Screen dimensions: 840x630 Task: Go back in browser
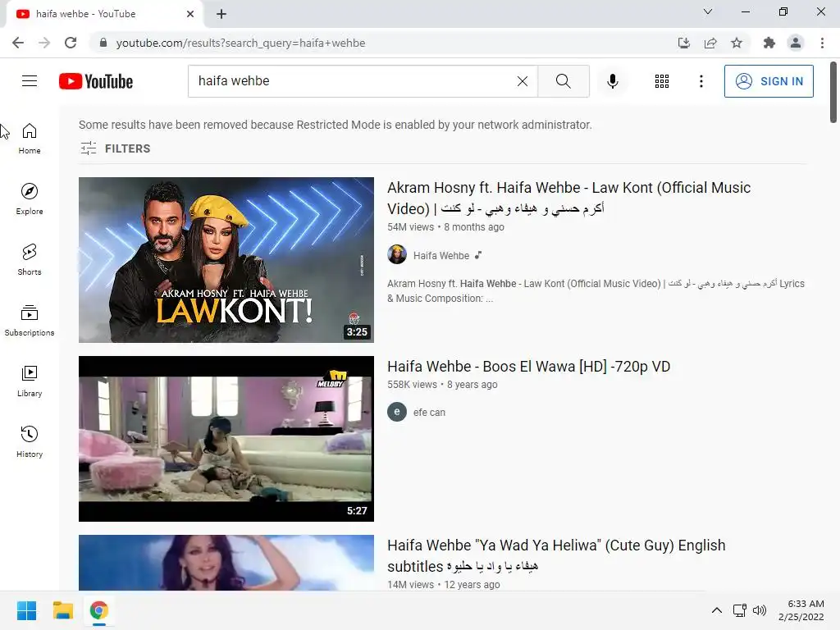tap(18, 43)
